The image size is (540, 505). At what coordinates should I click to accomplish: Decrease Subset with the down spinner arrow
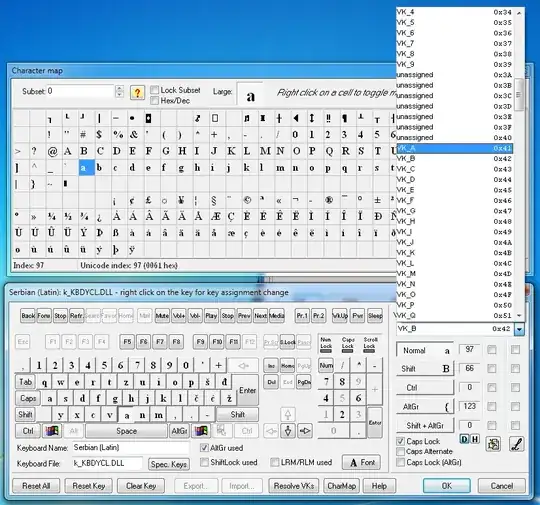coord(119,94)
